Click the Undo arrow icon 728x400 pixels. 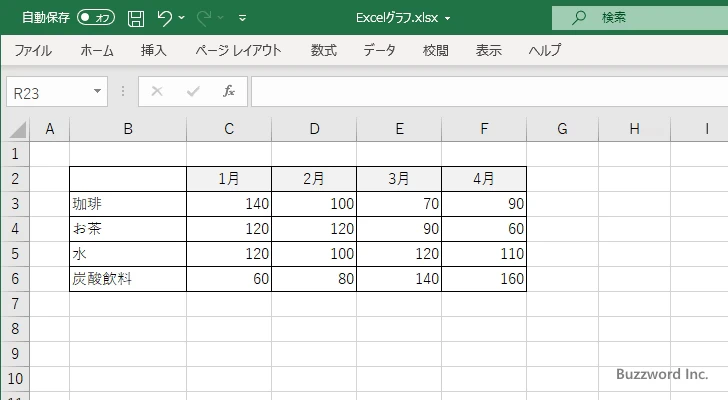pyautogui.click(x=165, y=17)
